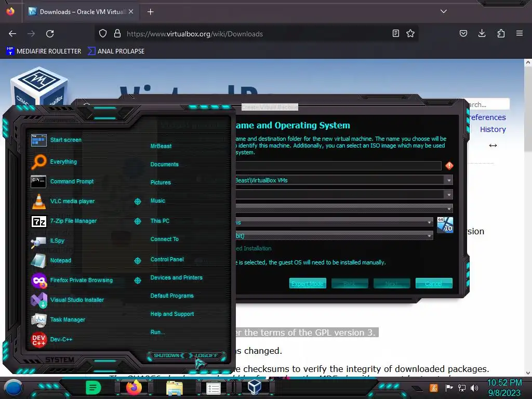Open Command Prompt from the Start menu
The width and height of the screenshot is (532, 399).
38,181
